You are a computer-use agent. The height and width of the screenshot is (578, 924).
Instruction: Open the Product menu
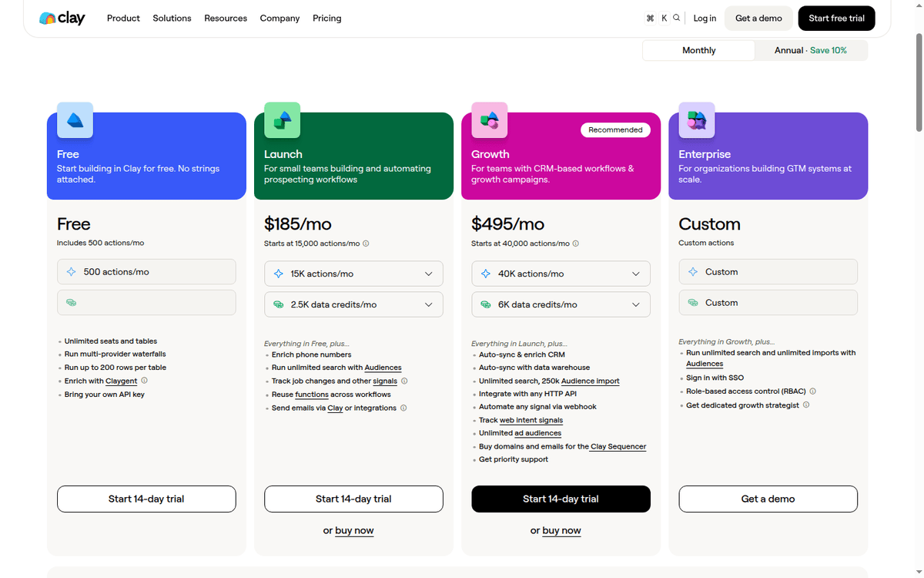[x=123, y=18]
